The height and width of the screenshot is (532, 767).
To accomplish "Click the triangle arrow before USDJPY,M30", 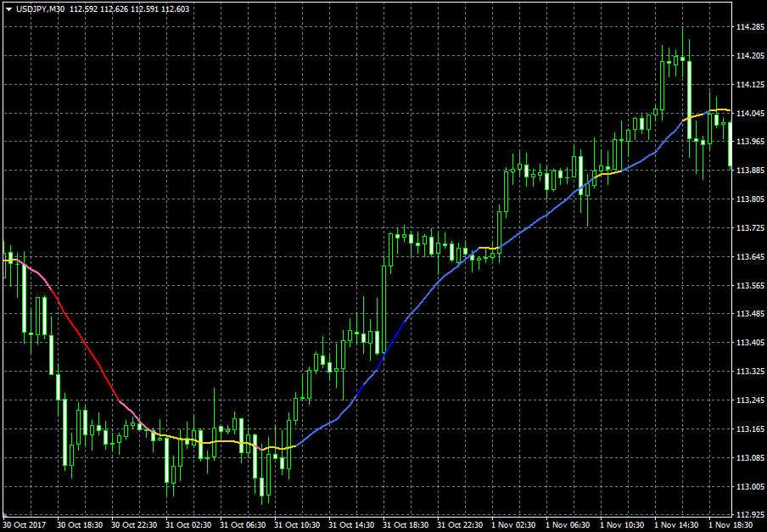I will pos(8,9).
